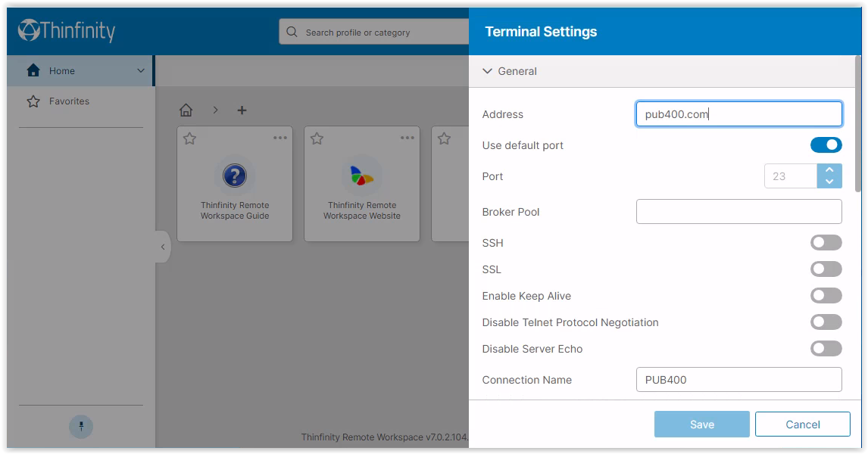Click the search magnifier icon
The image size is (868, 454).
292,32
